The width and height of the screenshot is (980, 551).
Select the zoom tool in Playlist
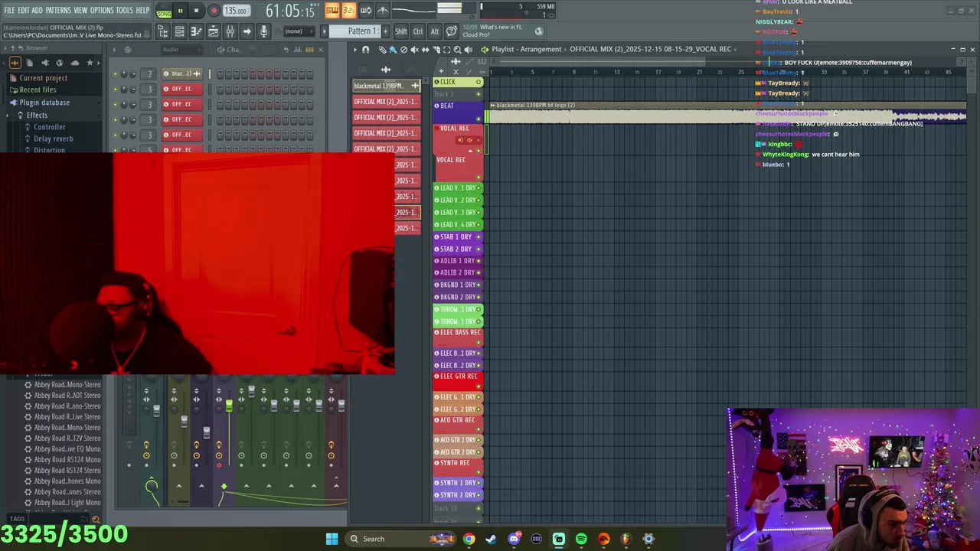pos(458,50)
